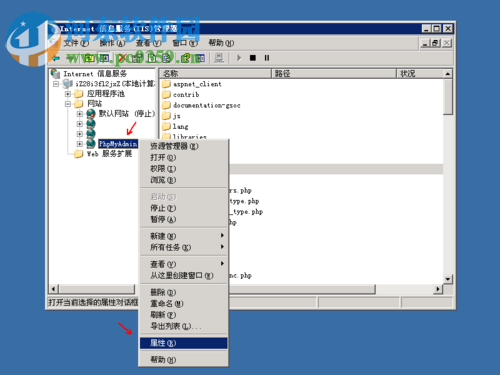Click the red X Delete toolbar icon
This screenshot has height=375, width=500.
(122, 58)
